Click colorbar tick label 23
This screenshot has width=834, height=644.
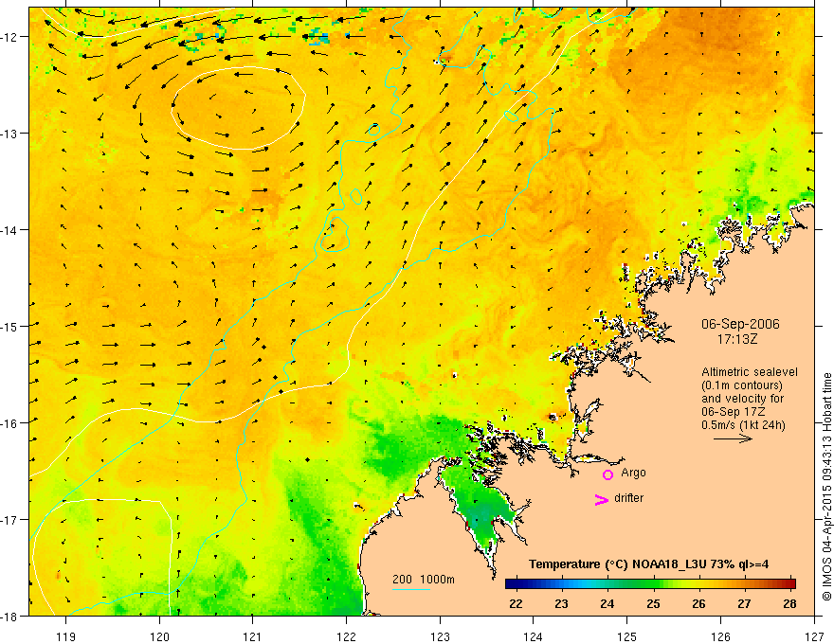561,603
